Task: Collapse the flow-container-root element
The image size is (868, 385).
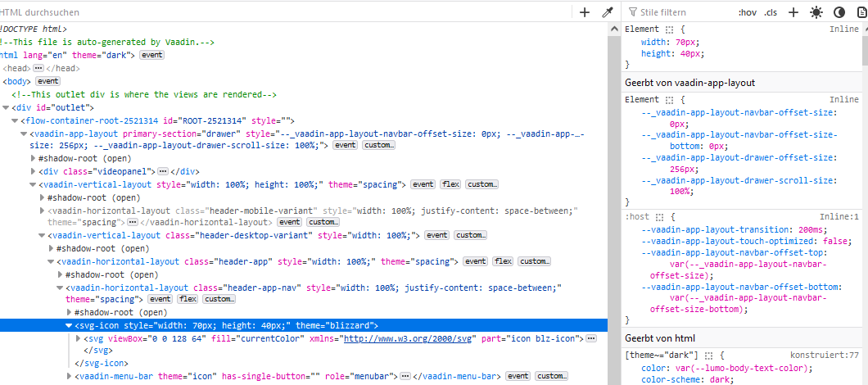Action: [15, 120]
